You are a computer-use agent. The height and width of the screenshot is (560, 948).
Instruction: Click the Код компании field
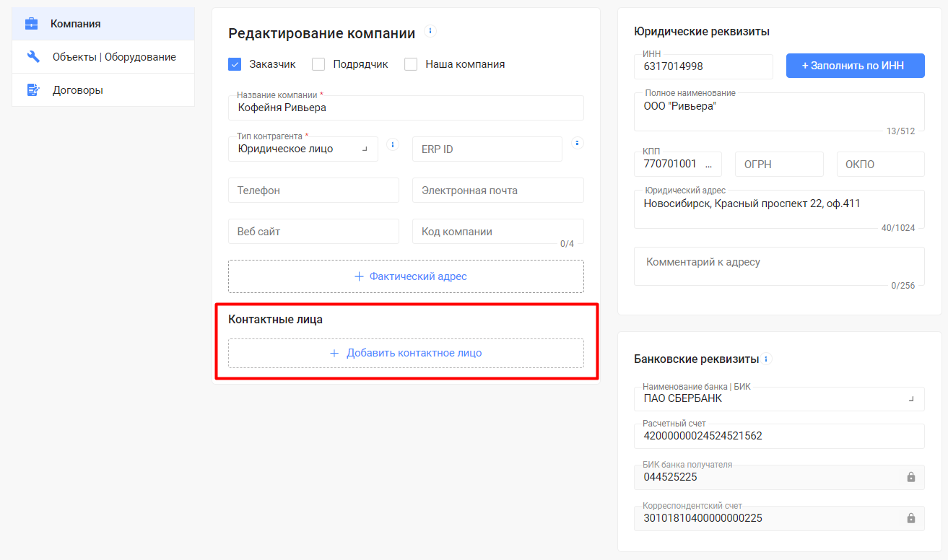click(x=498, y=232)
